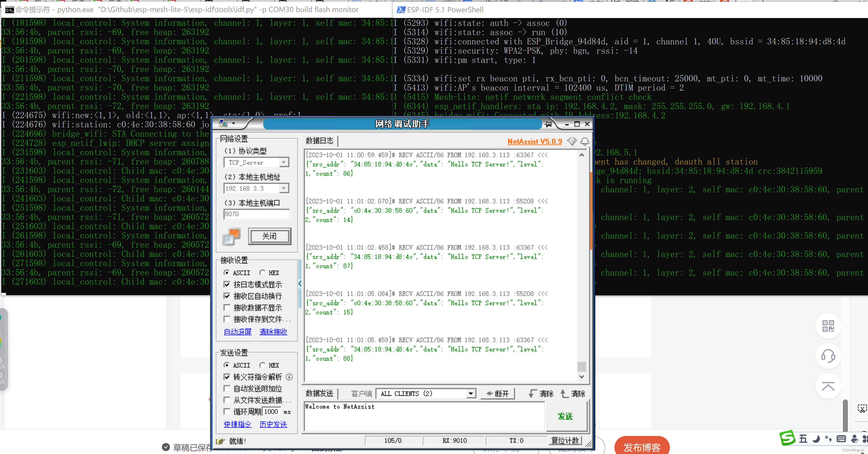
Task: Click the QR code floating icon
Action: pyautogui.click(x=828, y=326)
